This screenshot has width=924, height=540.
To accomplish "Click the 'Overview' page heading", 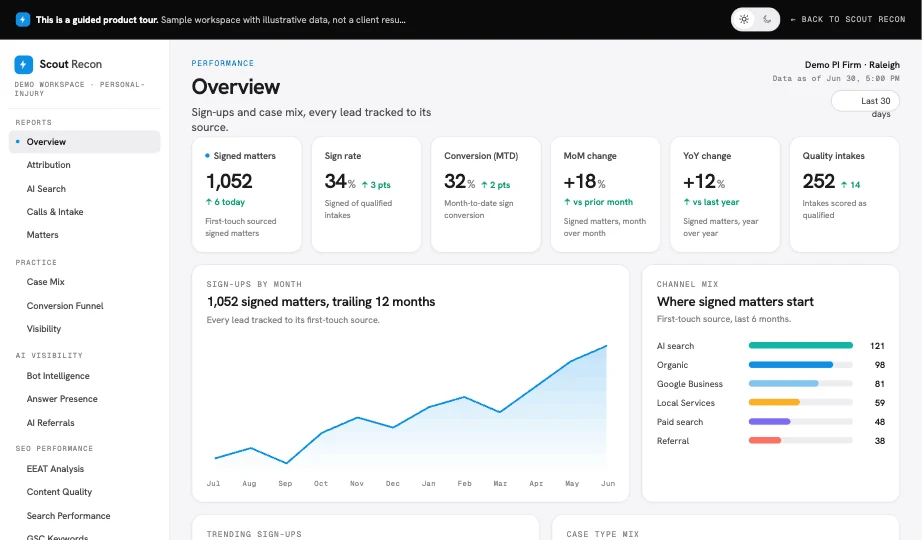I will point(236,87).
